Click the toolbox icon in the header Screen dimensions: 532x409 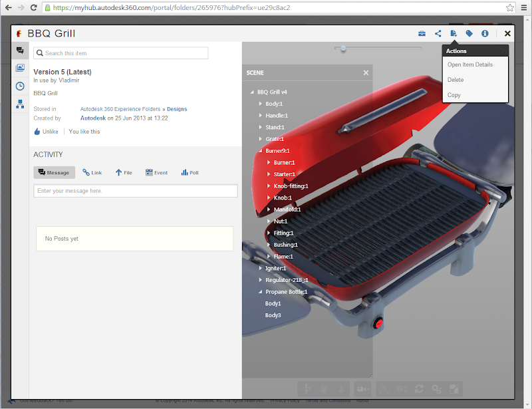422,33
